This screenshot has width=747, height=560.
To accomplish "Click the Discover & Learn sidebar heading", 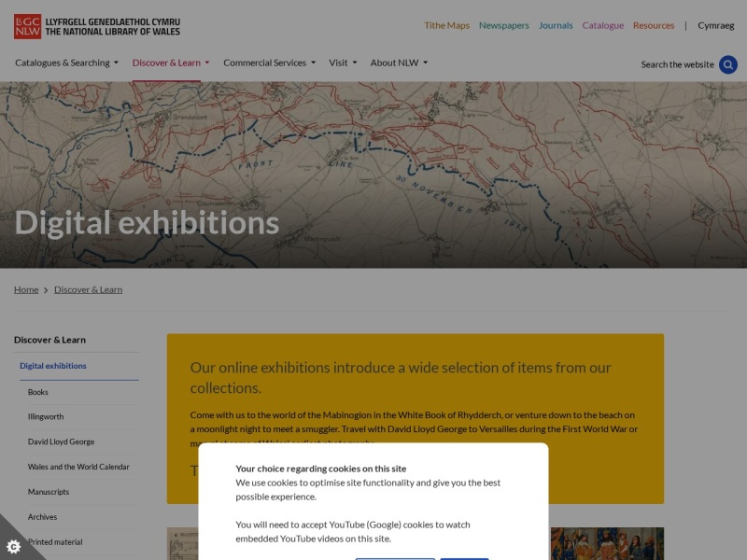I will tap(50, 340).
